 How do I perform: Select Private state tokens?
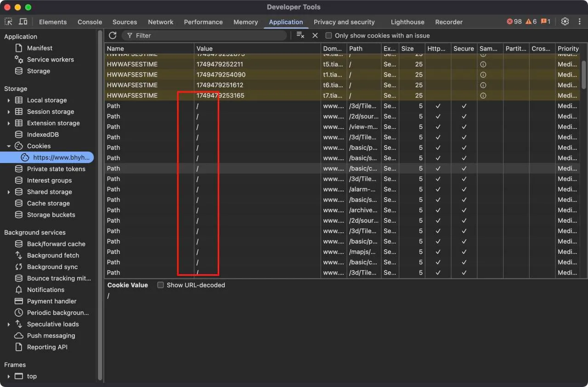tap(56, 169)
